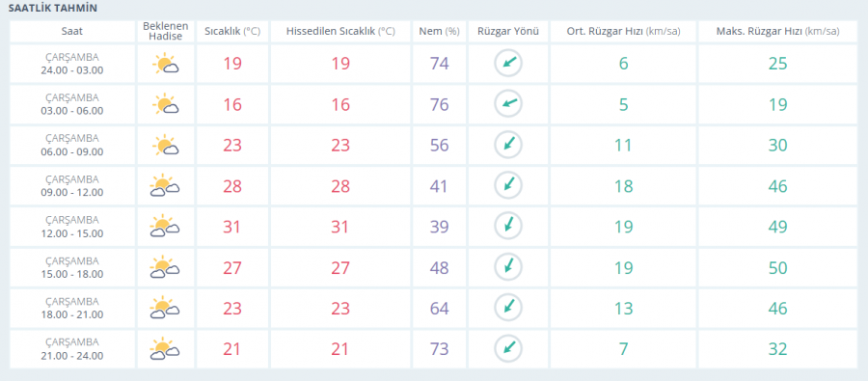Click temperature 31 in Sıcaklık column
868x381 pixels.
tap(232, 227)
